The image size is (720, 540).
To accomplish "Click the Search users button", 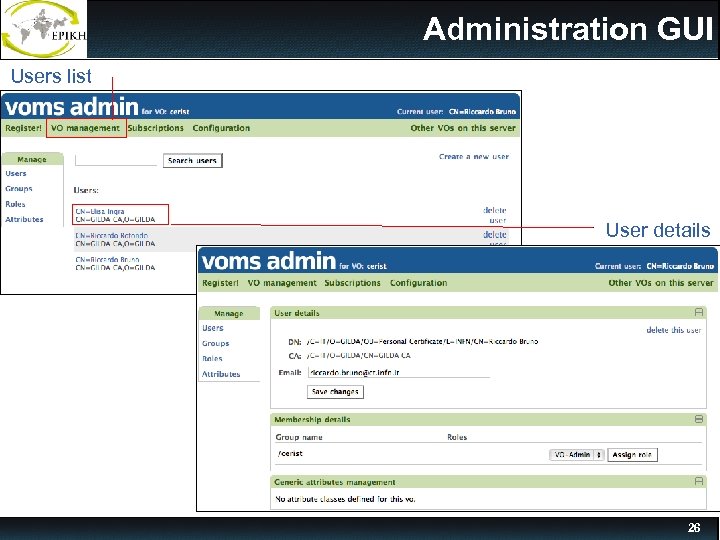I will (192, 161).
